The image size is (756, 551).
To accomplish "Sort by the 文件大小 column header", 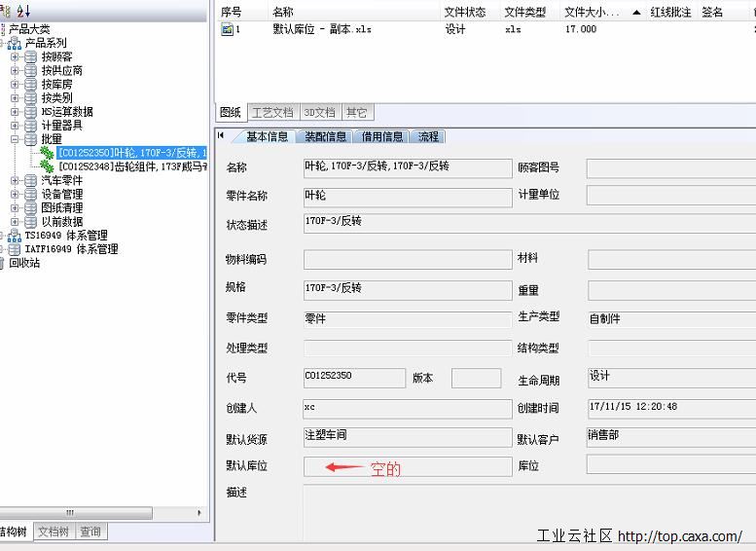I will click(592, 13).
